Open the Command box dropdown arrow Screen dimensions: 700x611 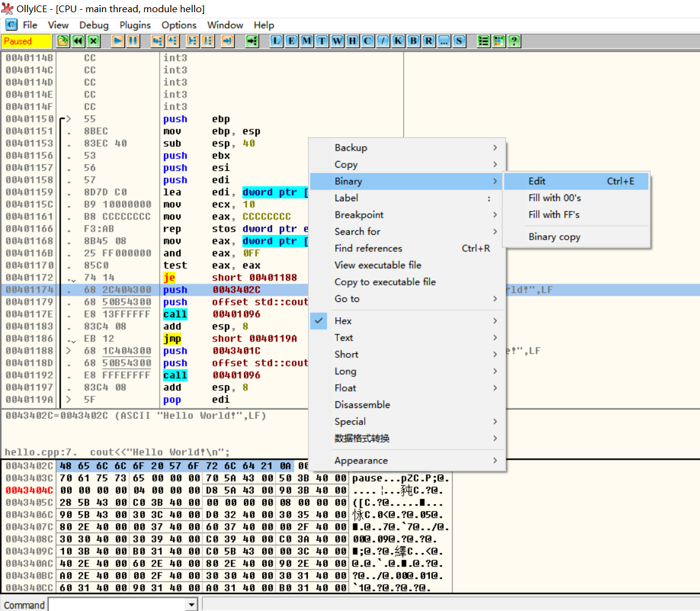(191, 604)
